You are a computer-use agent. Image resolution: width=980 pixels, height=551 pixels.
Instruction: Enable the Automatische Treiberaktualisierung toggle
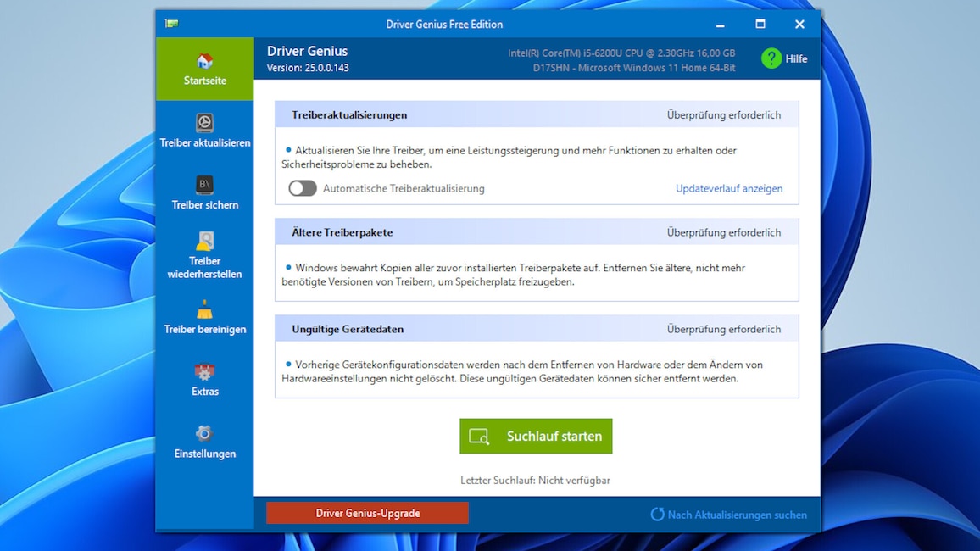tap(303, 188)
